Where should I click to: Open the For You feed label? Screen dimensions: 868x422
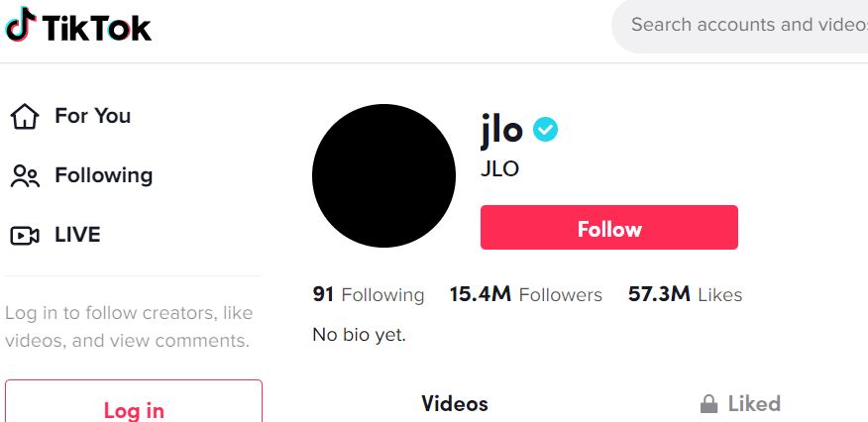[92, 116]
